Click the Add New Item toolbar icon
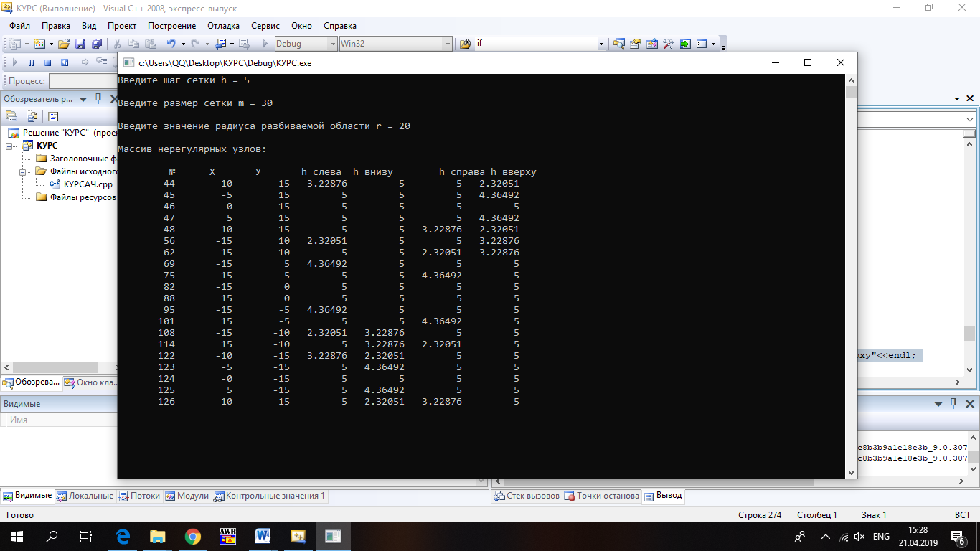This screenshot has height=551, width=980. coord(39,44)
